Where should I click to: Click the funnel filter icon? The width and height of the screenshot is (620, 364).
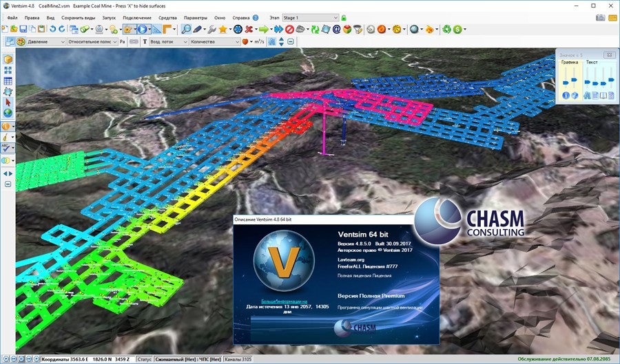[x=358, y=29]
